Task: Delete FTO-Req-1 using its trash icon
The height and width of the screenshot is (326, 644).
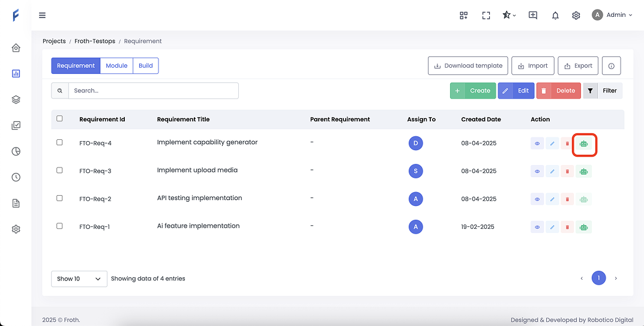Action: [x=567, y=227]
